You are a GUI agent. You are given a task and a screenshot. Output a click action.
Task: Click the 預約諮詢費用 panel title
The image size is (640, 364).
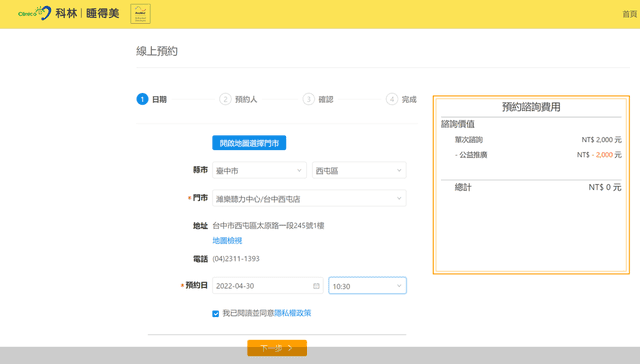[531, 107]
